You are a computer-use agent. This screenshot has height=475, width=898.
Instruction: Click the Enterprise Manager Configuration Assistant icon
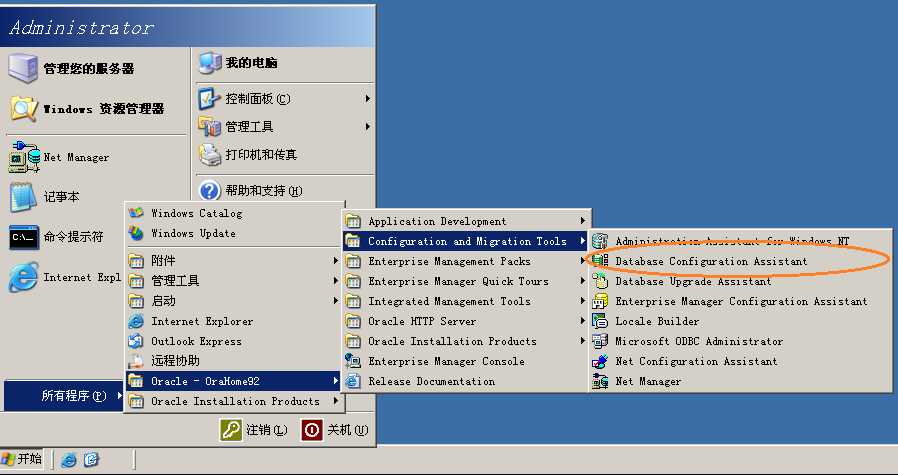click(x=600, y=301)
